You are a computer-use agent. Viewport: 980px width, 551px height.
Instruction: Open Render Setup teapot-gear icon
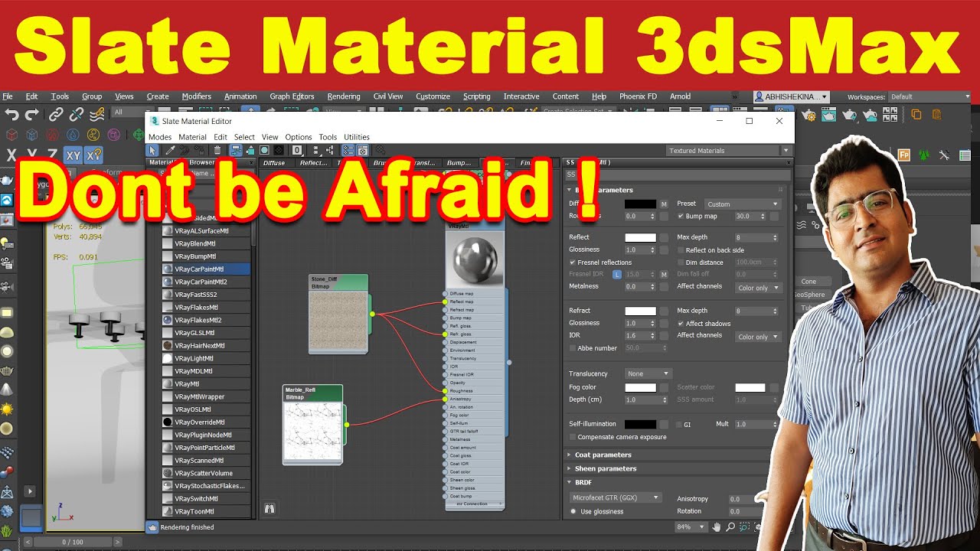[x=808, y=115]
